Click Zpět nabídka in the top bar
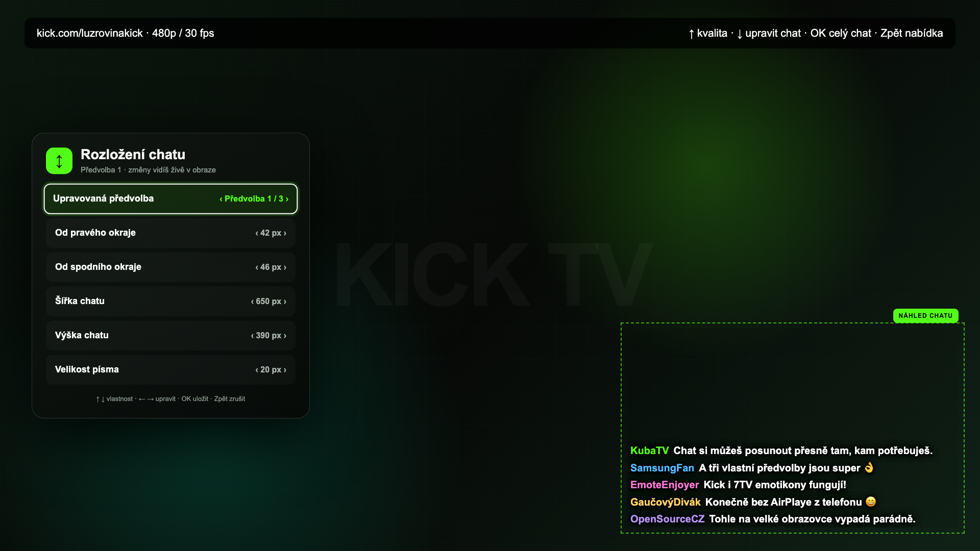Viewport: 980px width, 551px height. pyautogui.click(x=912, y=33)
